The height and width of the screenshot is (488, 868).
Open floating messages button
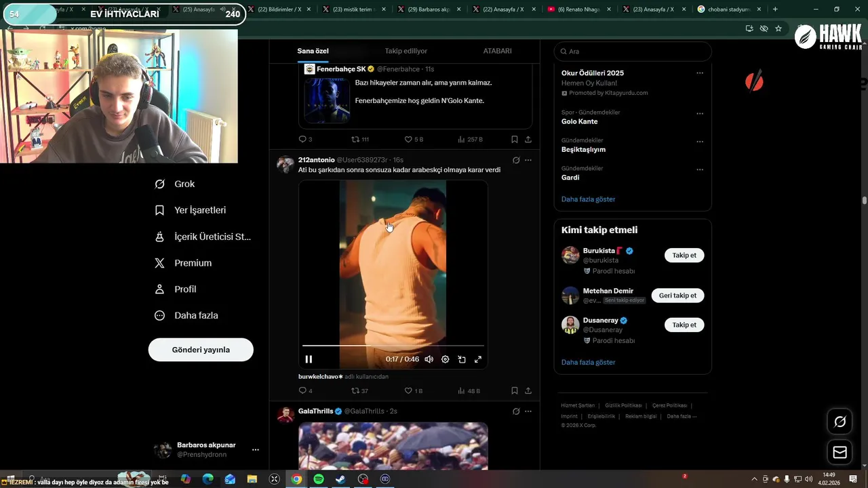(x=840, y=452)
